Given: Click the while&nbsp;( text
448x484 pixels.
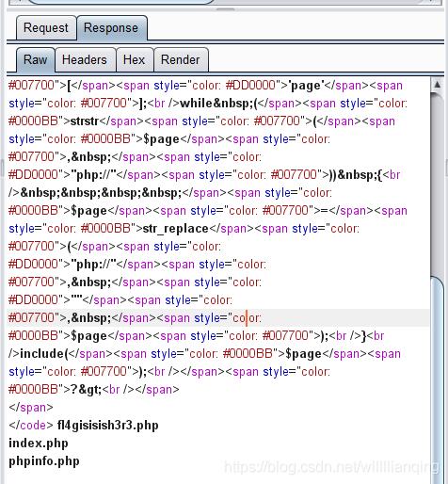Looking at the screenshot, I should pos(218,104).
